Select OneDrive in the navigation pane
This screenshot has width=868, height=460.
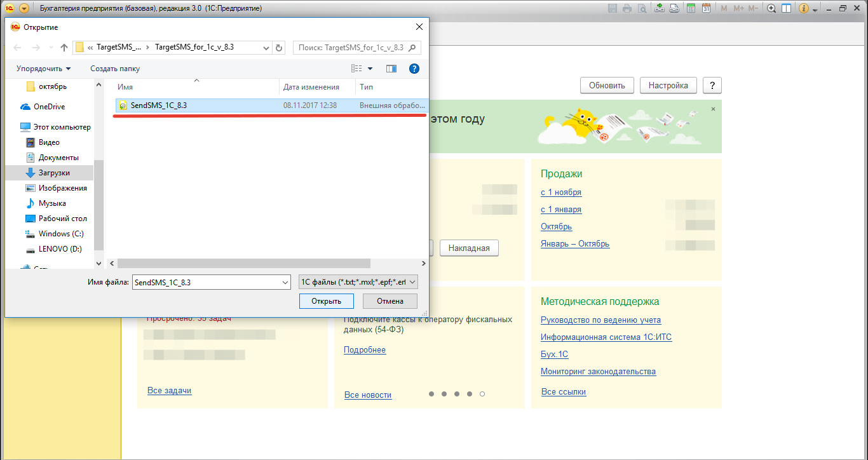pyautogui.click(x=43, y=107)
